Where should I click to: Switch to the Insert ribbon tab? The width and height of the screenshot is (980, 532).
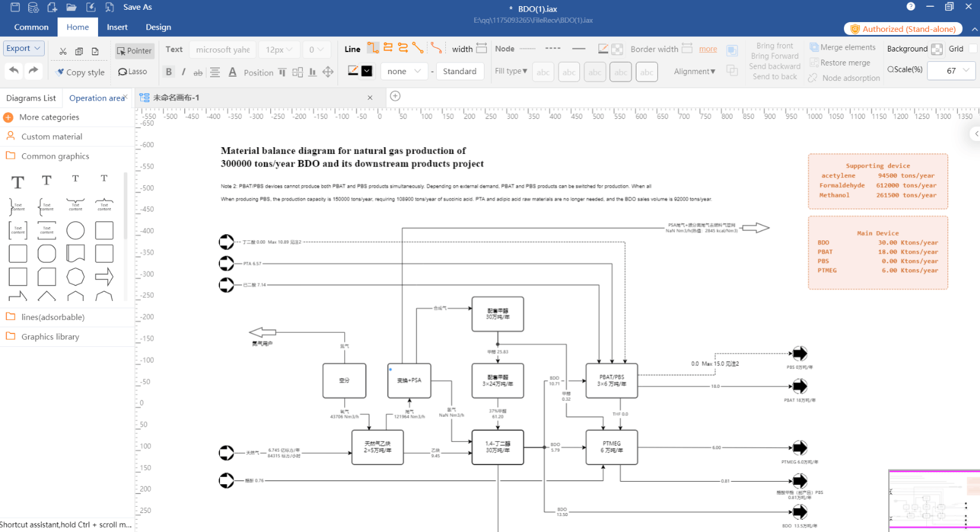click(117, 27)
